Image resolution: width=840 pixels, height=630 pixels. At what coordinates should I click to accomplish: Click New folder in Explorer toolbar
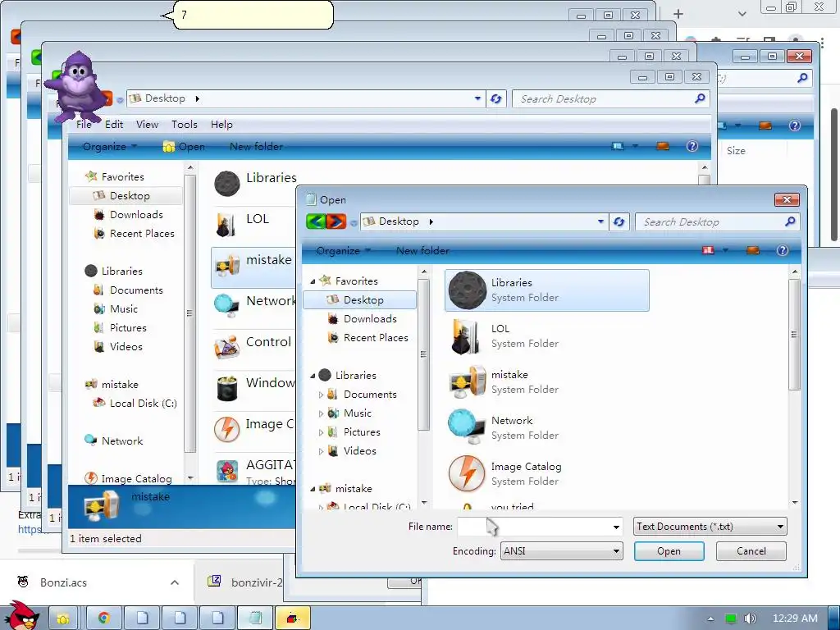tap(256, 146)
